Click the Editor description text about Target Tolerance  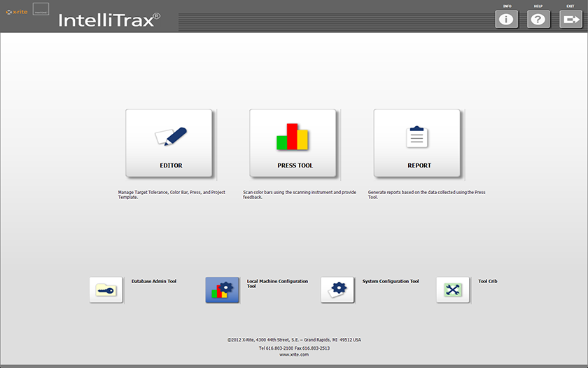pos(171,195)
